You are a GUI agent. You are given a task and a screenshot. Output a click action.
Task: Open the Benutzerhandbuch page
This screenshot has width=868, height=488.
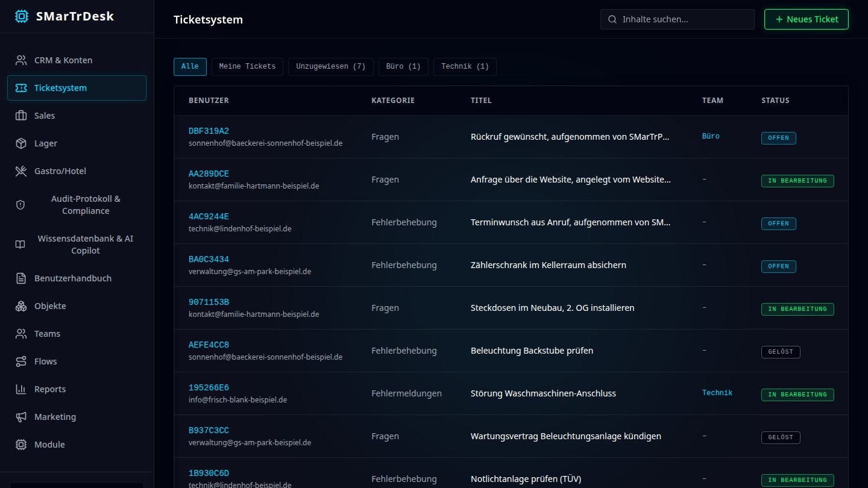77,278
